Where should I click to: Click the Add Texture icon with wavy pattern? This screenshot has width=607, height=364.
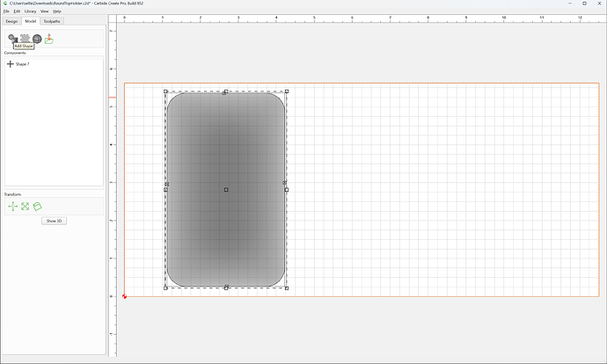(x=26, y=38)
